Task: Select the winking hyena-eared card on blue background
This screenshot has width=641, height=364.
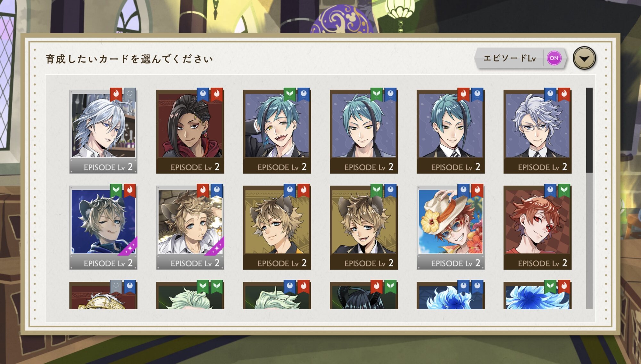Action: (103, 227)
